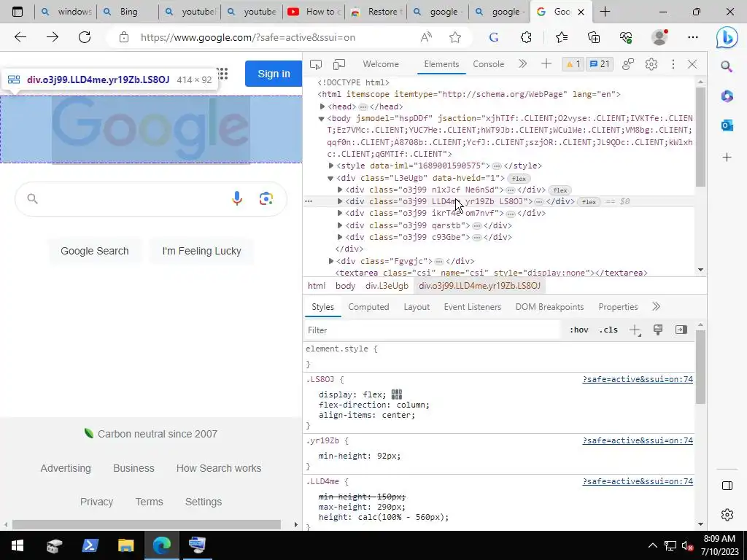Open Bing Chat sidebar icon
The image size is (747, 560).
click(x=727, y=37)
